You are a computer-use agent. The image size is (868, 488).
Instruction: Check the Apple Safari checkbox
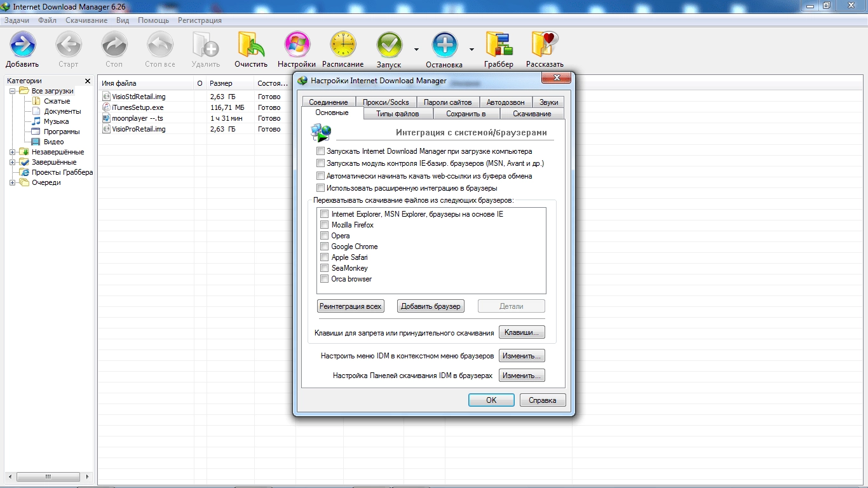coord(325,257)
